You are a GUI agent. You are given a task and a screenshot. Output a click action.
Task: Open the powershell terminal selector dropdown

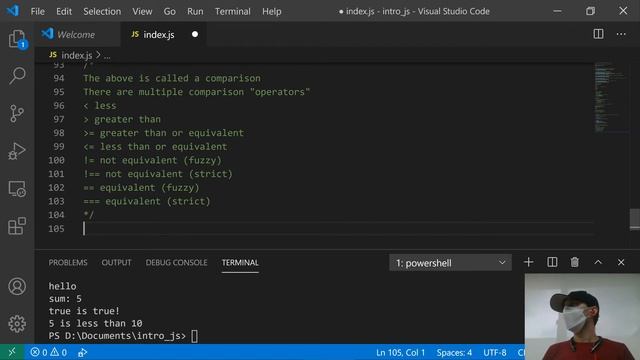[450, 263]
